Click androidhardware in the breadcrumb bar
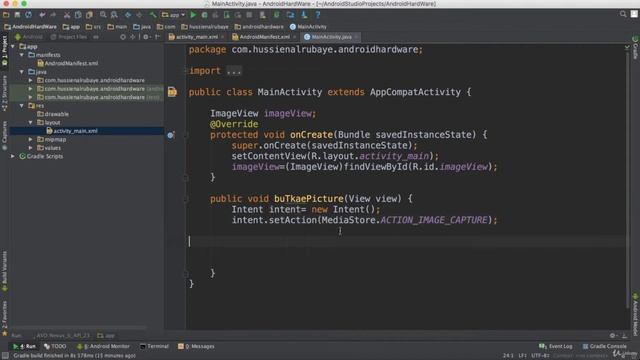The image size is (640, 360). [x=259, y=27]
